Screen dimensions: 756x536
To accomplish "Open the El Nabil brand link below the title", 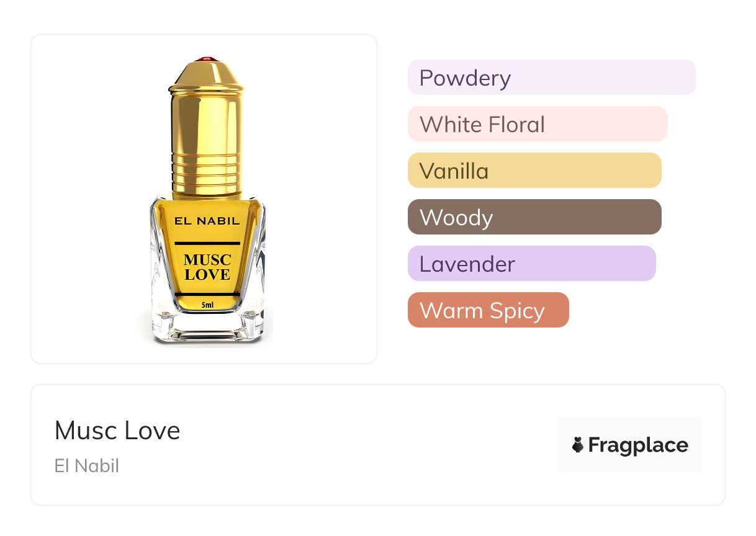I will (x=87, y=466).
